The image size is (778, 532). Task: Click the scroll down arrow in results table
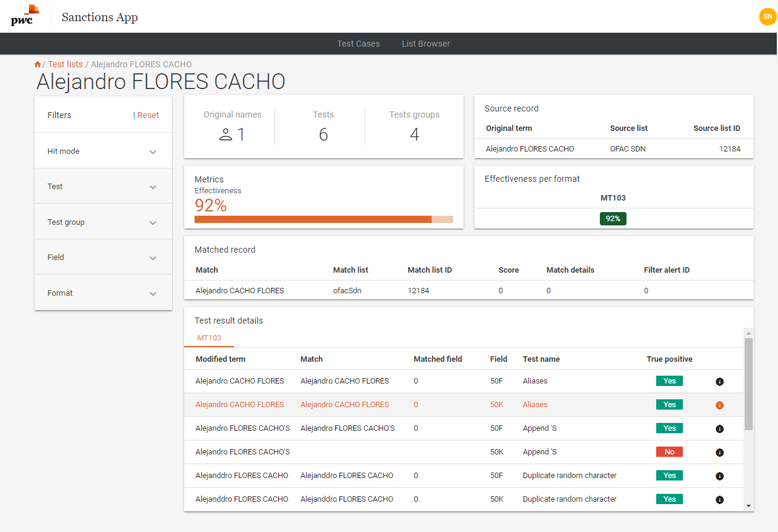tap(748, 505)
